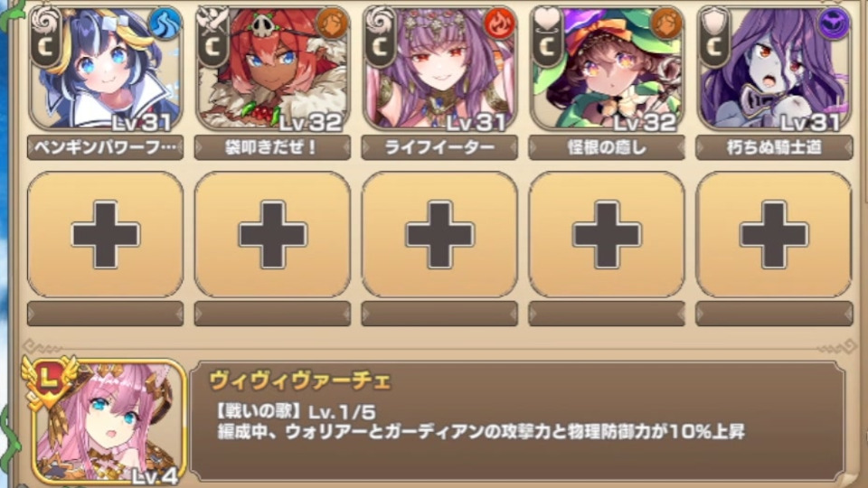Click the shield class badge on fifth card
Image resolution: width=868 pixels, height=488 pixels.
tap(714, 38)
